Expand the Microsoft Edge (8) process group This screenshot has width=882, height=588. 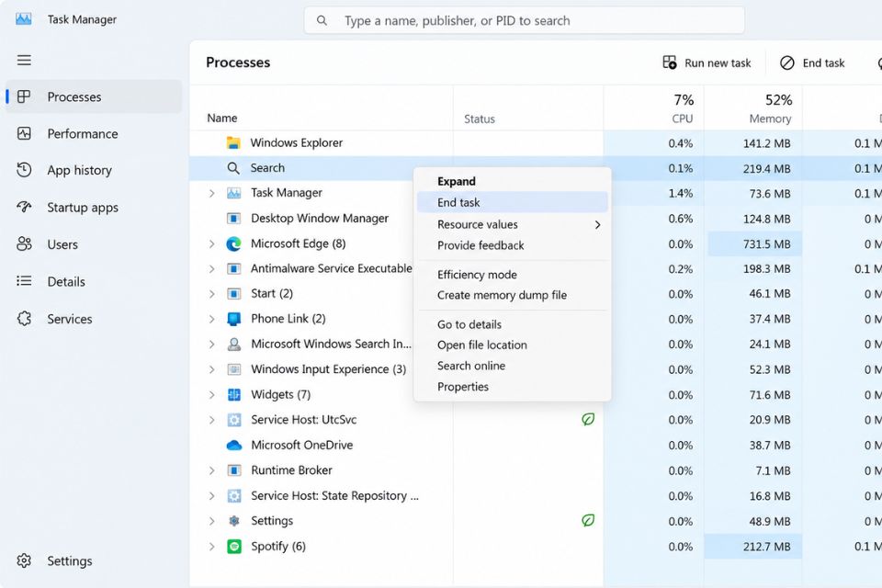[211, 243]
